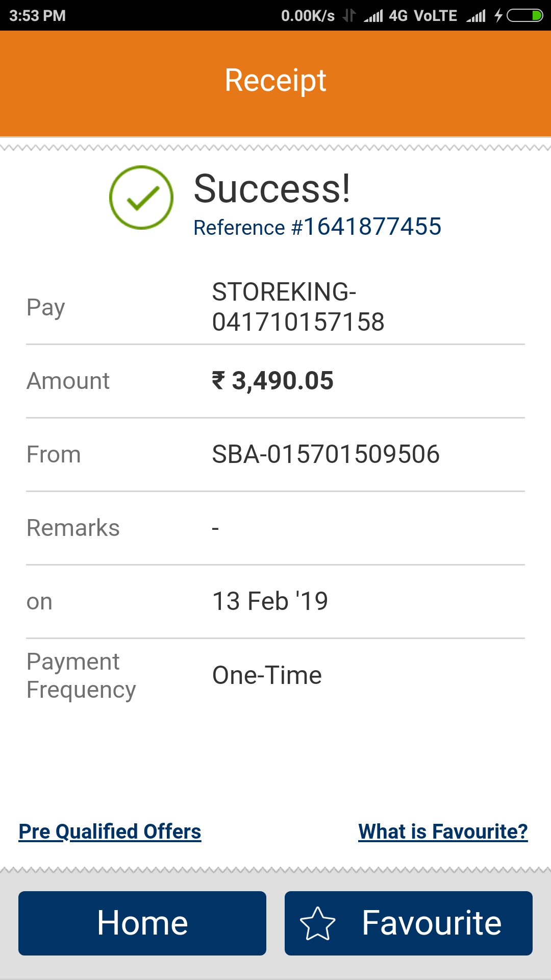Tap the source account SBA-015701509506
This screenshot has height=980, width=551.
click(x=325, y=454)
